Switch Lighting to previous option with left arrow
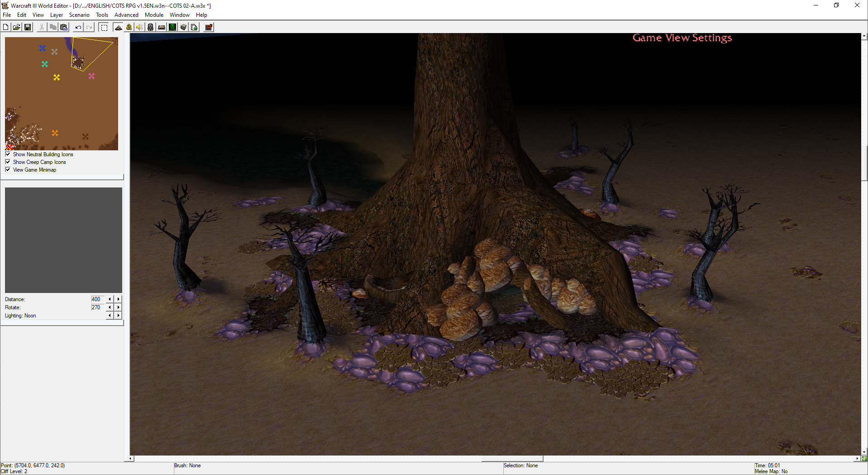 coord(110,315)
